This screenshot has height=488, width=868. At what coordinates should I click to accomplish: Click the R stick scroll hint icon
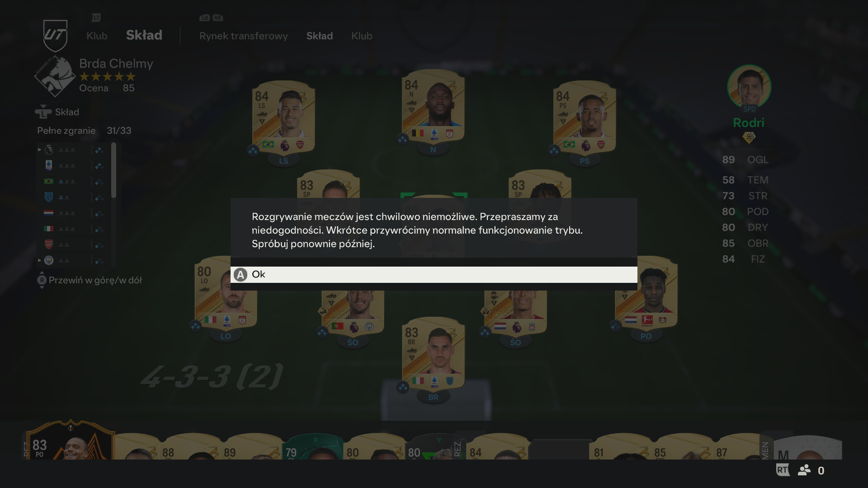[42, 280]
